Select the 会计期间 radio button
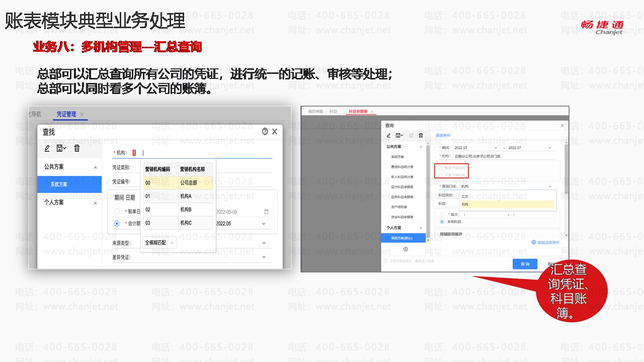The height and width of the screenshot is (362, 644). click(117, 224)
